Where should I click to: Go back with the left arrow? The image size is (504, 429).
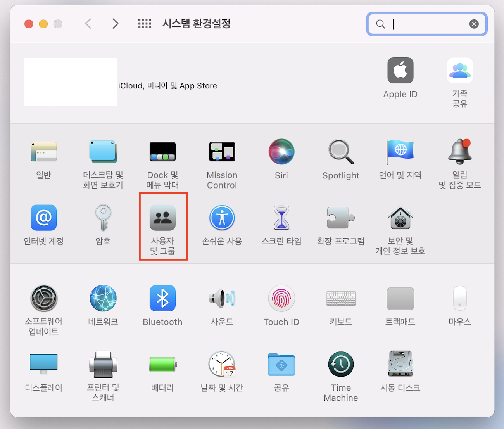coord(88,24)
